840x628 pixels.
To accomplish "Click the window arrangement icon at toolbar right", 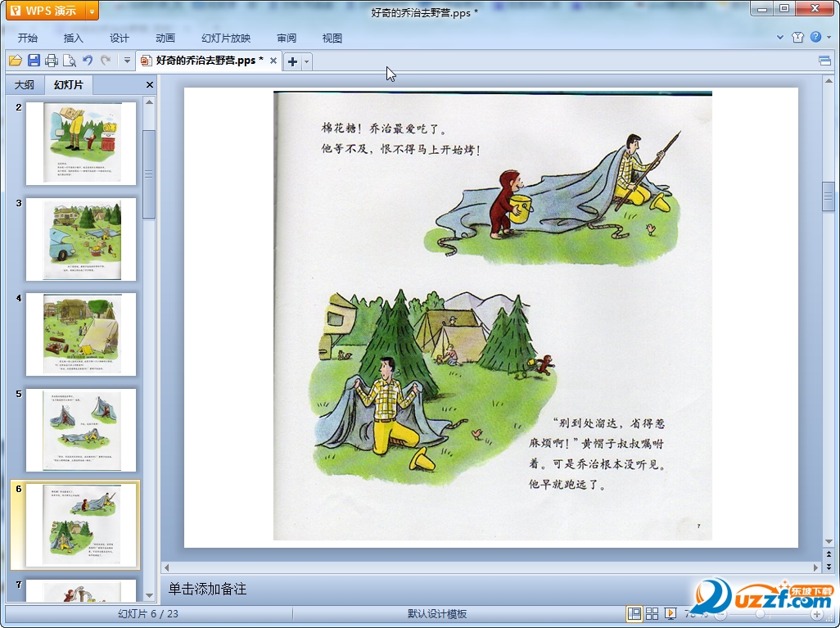I will tap(825, 61).
